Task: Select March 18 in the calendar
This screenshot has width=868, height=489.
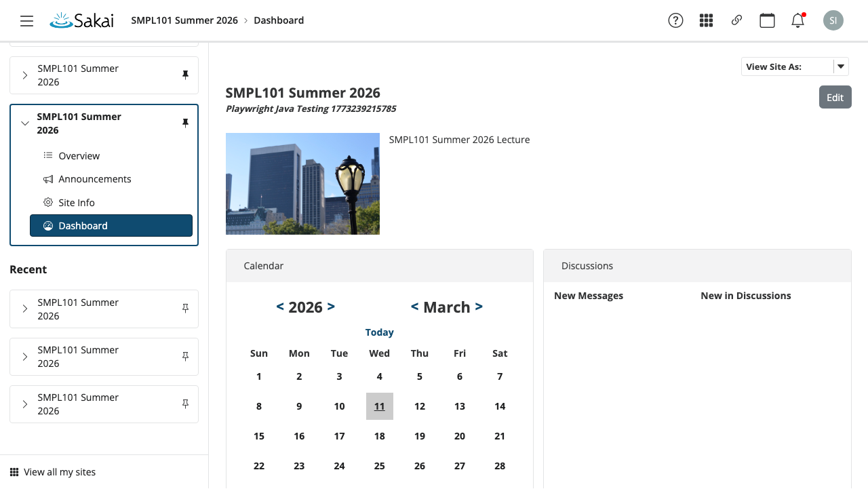Action: 379,436
